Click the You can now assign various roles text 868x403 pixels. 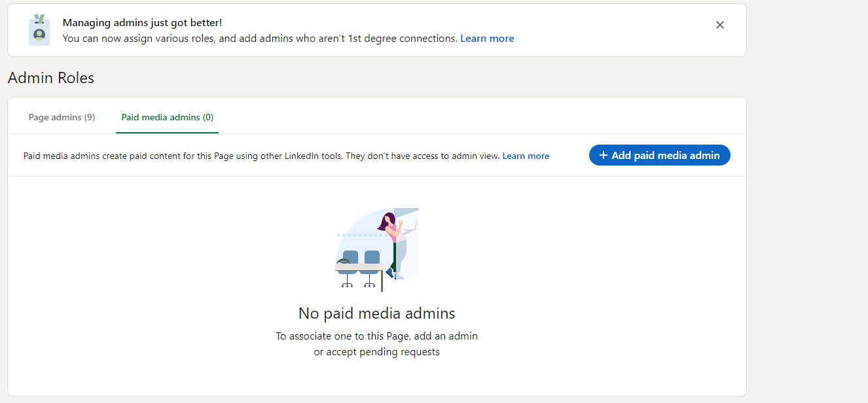[260, 39]
